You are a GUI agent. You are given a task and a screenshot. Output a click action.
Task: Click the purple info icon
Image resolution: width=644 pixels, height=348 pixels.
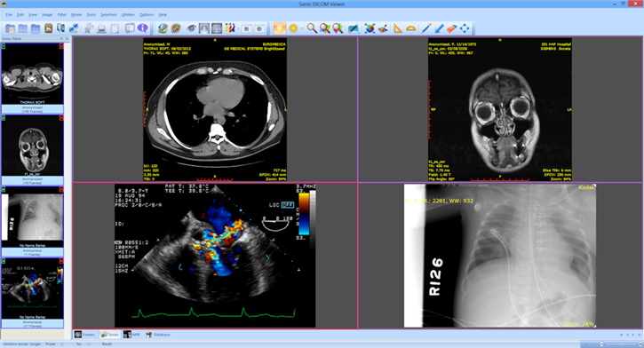tap(142, 28)
